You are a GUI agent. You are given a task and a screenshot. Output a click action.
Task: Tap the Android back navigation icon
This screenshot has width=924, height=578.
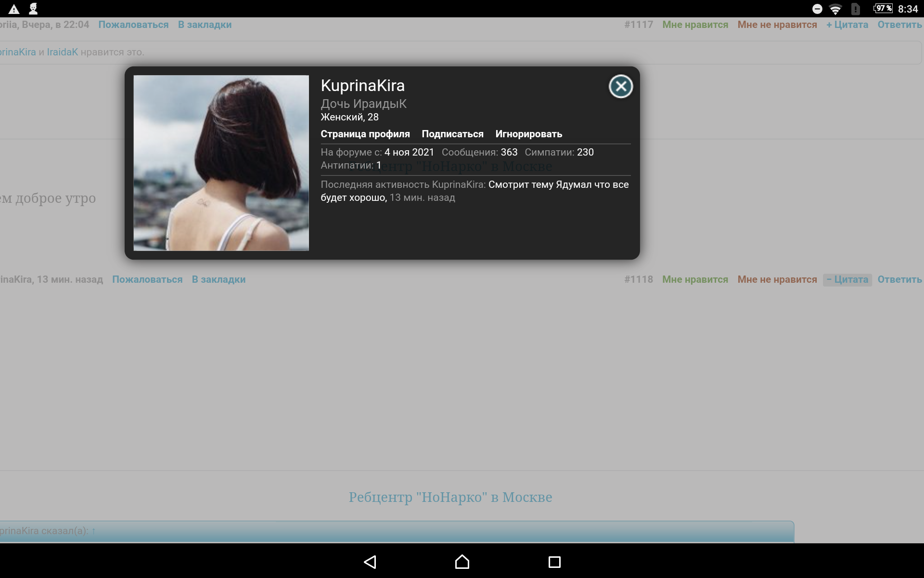[370, 562]
